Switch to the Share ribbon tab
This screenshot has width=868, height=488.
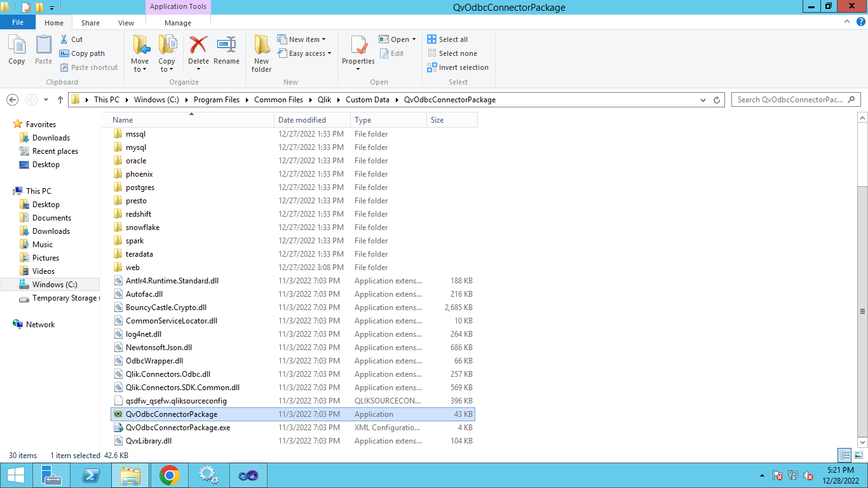click(90, 23)
